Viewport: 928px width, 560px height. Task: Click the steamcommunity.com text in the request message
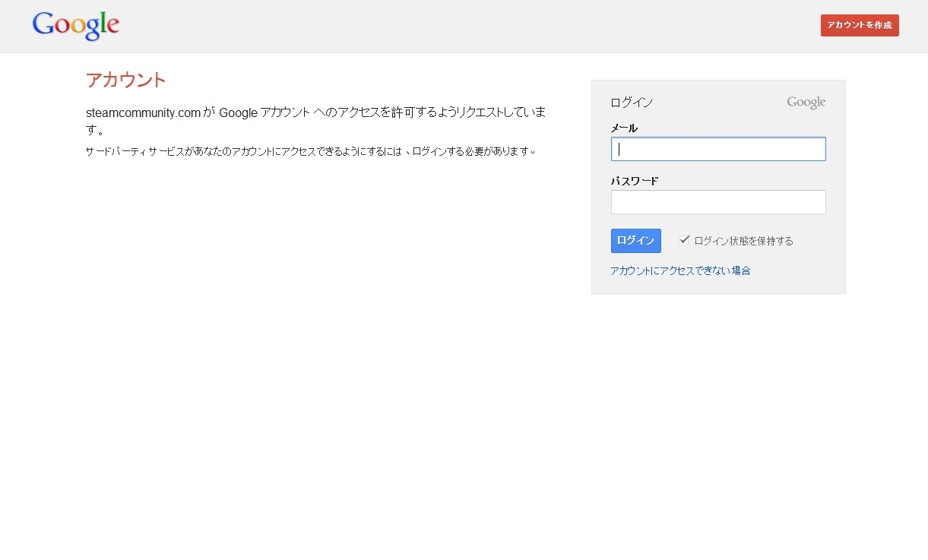click(143, 112)
